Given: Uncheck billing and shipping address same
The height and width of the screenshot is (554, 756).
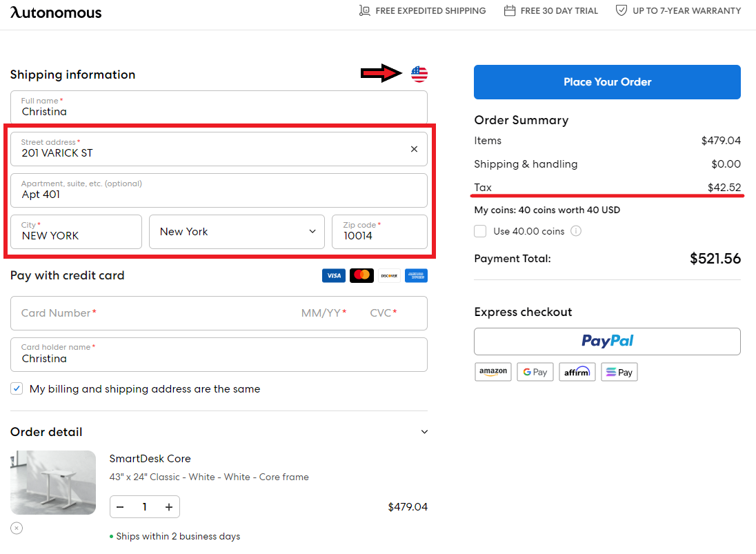Looking at the screenshot, I should tap(17, 389).
